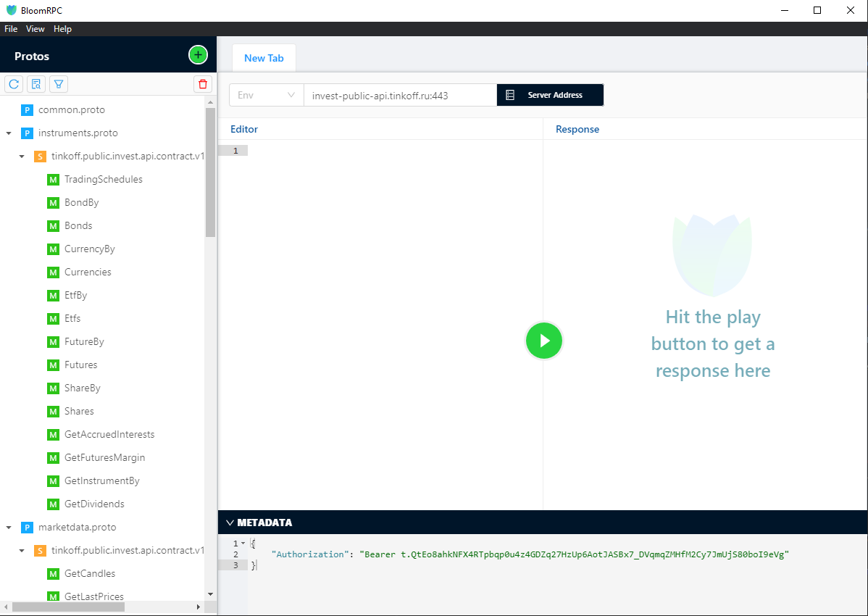
Task: Collapse the instruments.proto tree node
Action: click(x=9, y=133)
